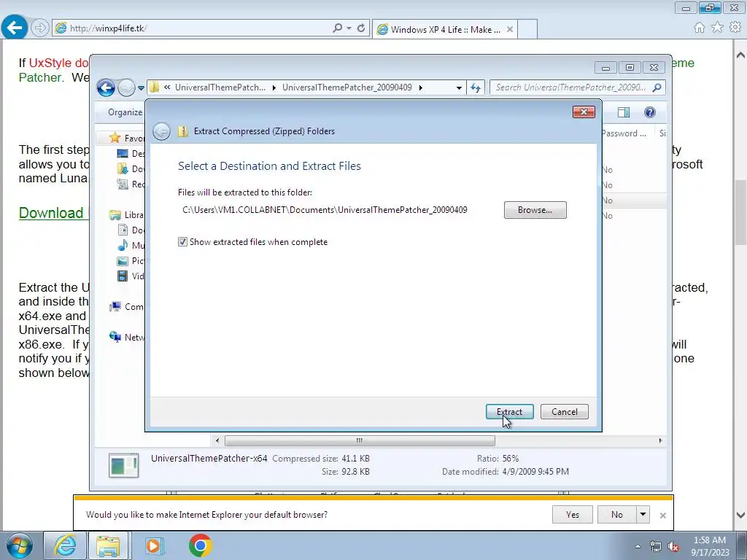Open IE Home page icon
The width and height of the screenshot is (747, 560).
click(700, 28)
